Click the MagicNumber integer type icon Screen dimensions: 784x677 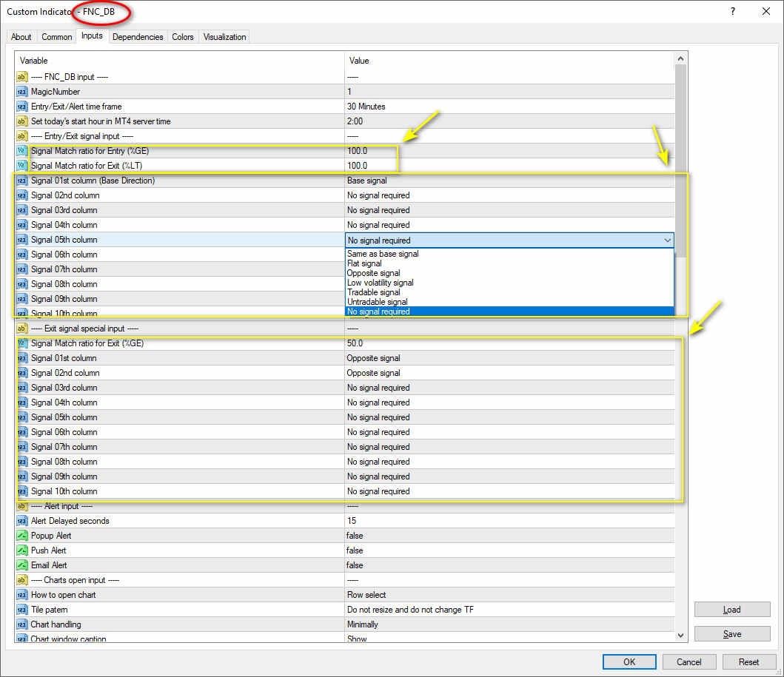pos(21,92)
